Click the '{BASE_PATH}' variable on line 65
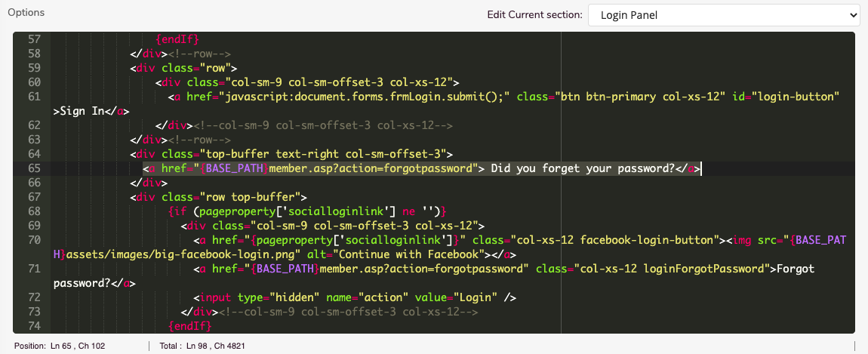This screenshot has height=354, width=868. pyautogui.click(x=235, y=168)
